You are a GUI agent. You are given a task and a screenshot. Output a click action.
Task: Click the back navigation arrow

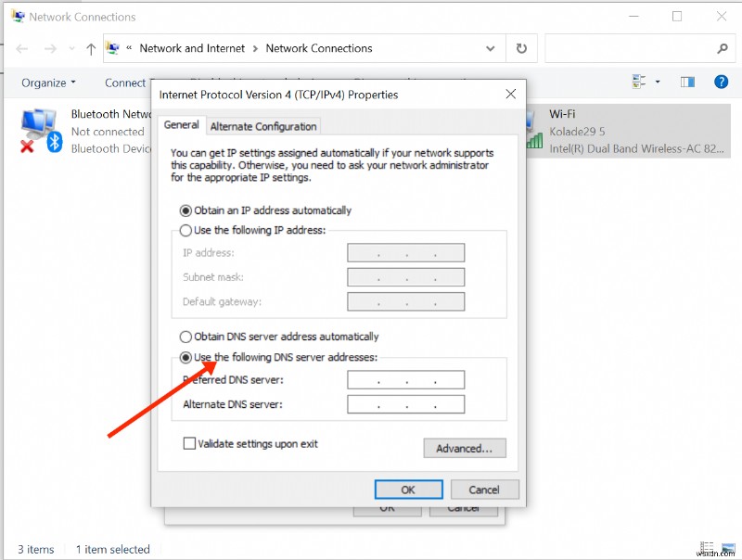(x=20, y=48)
